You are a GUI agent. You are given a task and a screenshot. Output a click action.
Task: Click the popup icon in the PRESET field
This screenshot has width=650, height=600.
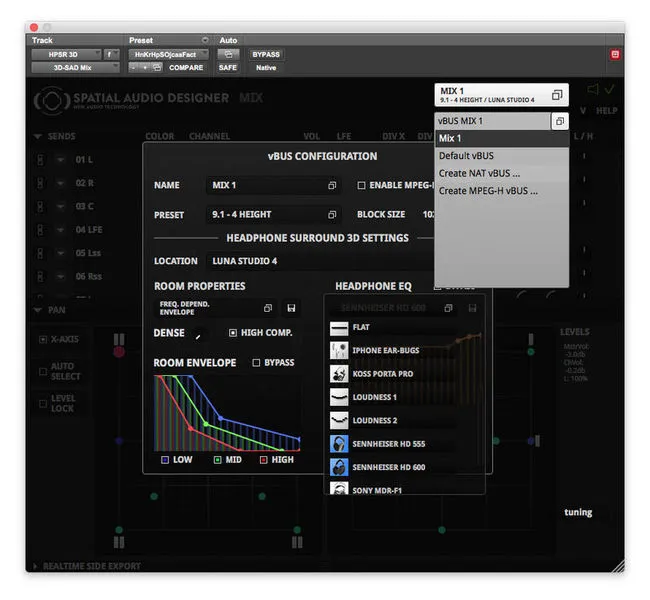coord(332,215)
